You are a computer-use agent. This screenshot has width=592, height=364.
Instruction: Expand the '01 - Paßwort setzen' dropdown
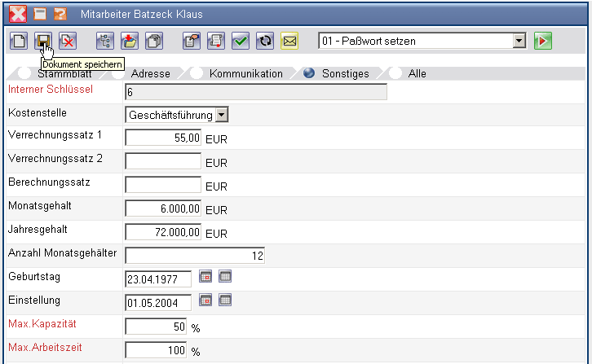point(519,41)
